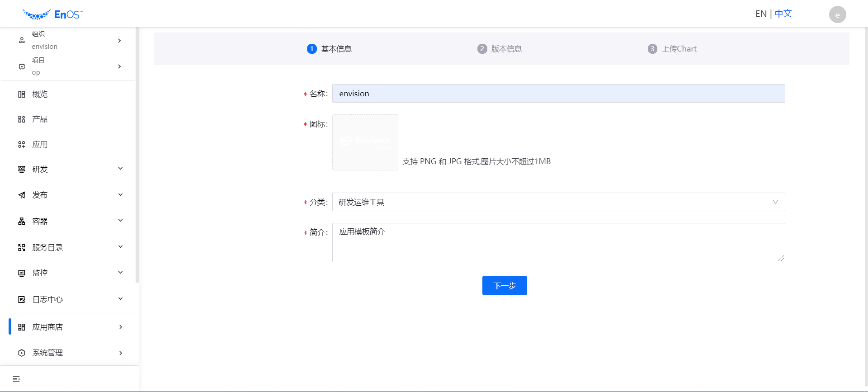
Task: Click the 日志中心 log icon
Action: [x=22, y=299]
